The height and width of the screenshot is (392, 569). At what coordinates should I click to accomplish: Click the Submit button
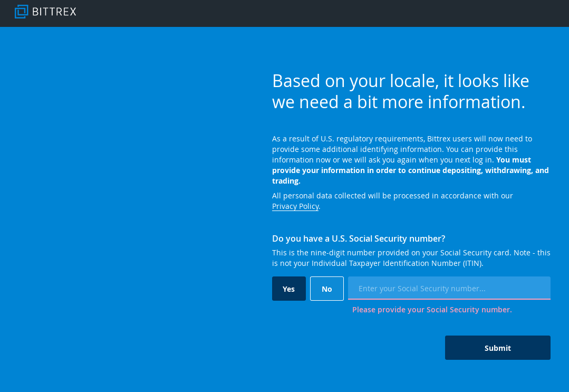[x=497, y=348]
